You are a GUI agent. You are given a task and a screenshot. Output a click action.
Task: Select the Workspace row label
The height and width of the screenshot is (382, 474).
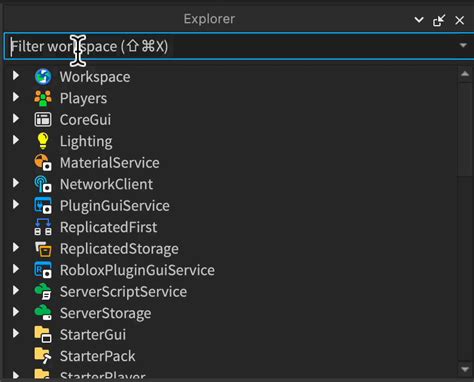(x=95, y=77)
